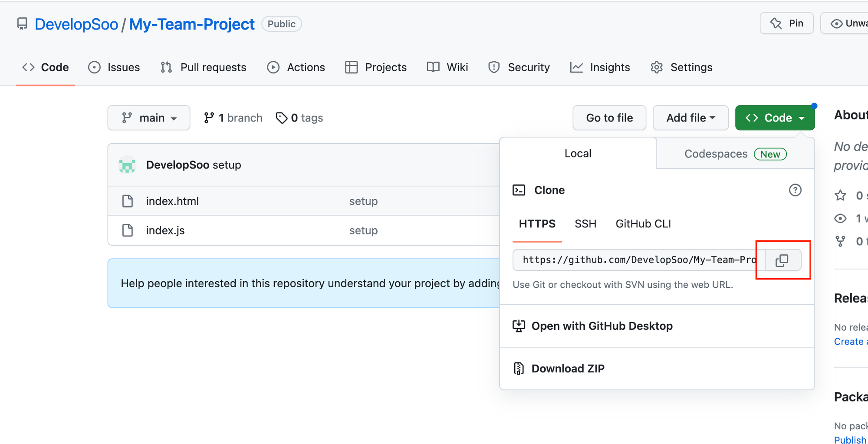The width and height of the screenshot is (868, 444).
Task: Open the main branch dropdown
Action: click(x=149, y=118)
